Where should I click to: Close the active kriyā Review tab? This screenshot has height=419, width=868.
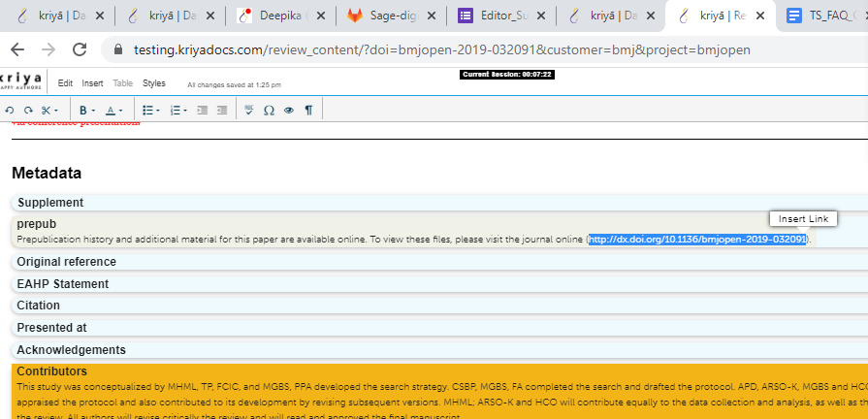click(760, 16)
